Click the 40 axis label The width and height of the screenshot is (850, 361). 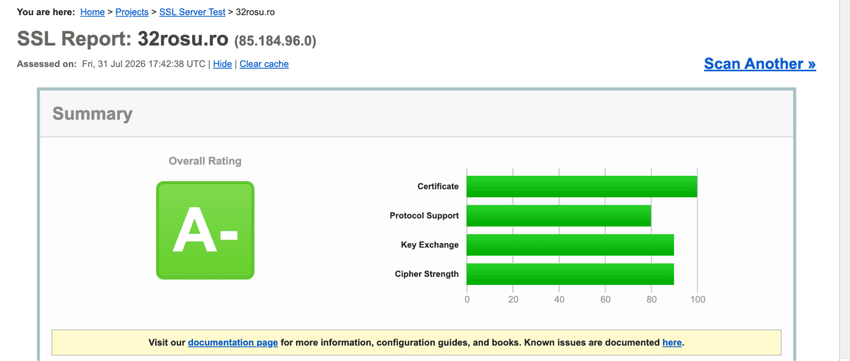pyautogui.click(x=559, y=299)
